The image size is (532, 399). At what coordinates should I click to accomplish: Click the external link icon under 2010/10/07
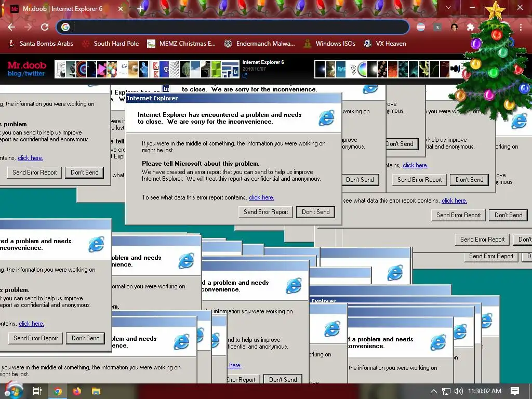point(245,75)
